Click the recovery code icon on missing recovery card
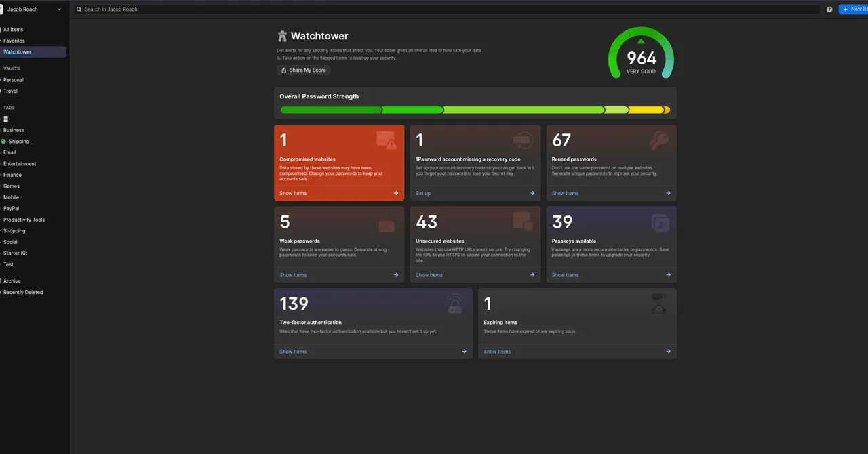 point(523,140)
